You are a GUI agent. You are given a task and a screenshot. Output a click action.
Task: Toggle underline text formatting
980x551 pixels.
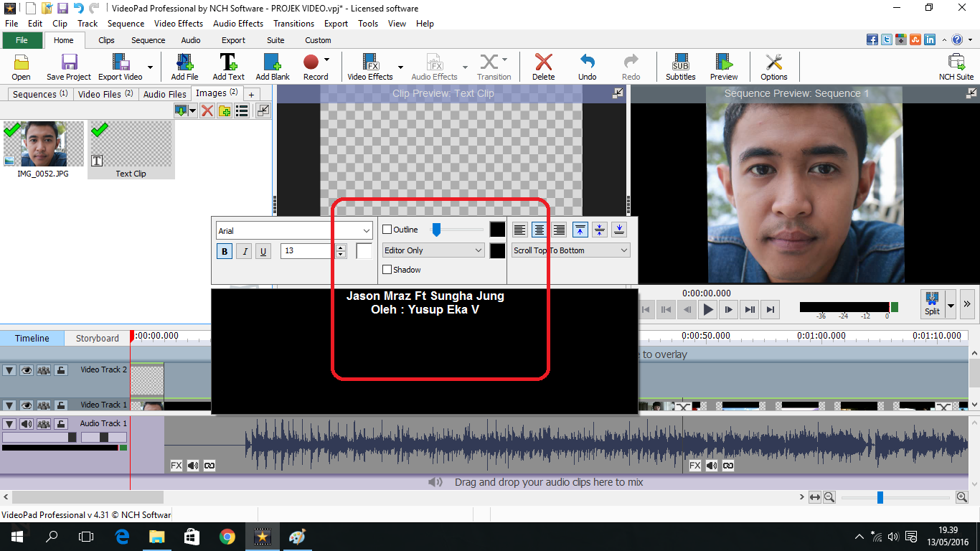(263, 251)
